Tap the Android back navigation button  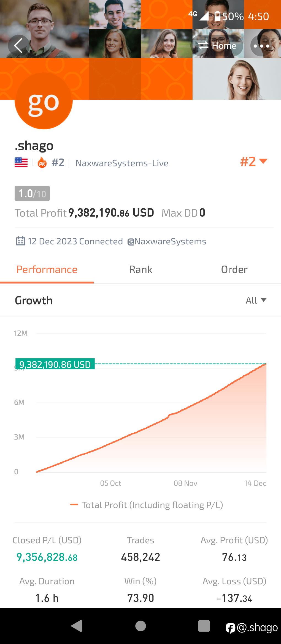click(x=77, y=626)
